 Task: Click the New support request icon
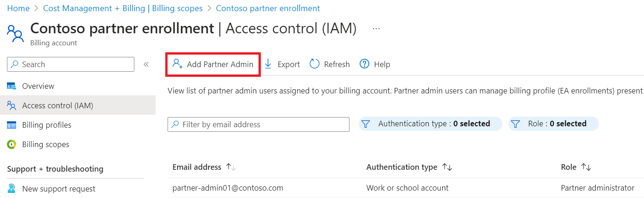(x=12, y=189)
